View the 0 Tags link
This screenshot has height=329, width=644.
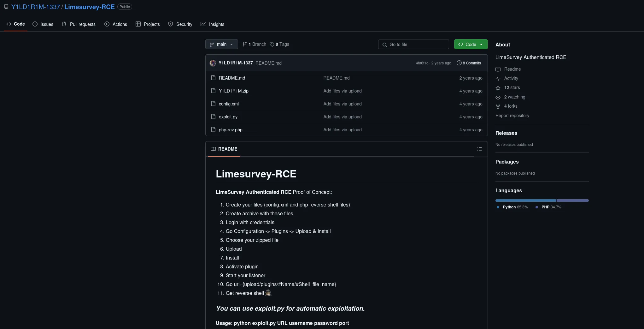[279, 44]
